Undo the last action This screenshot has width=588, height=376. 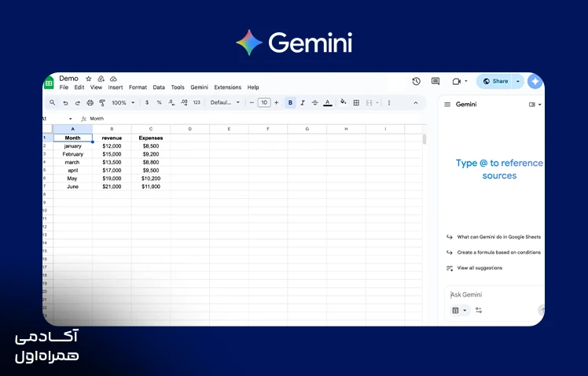65,103
